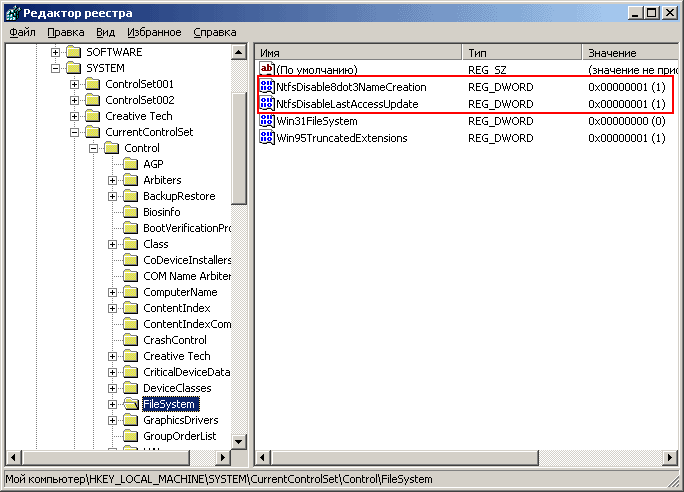
Task: Click the tree pane scroll down arrow
Action: click(239, 441)
